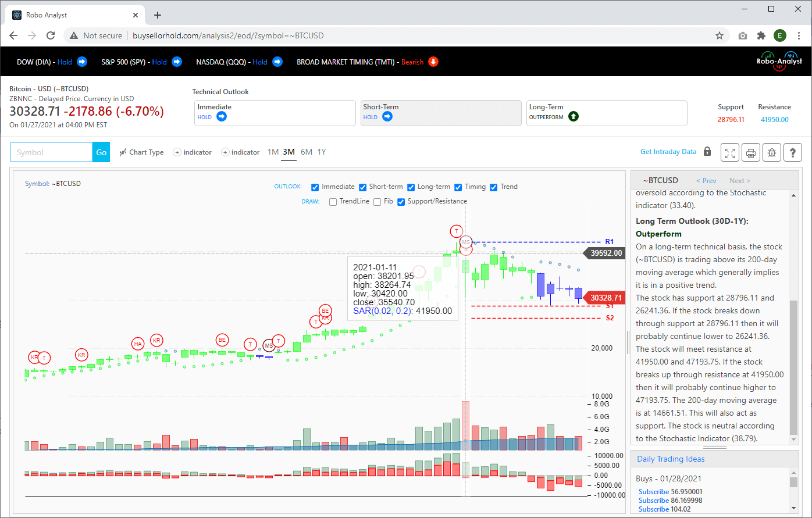This screenshot has height=518, width=812.
Task: Disable the Support/Resistance checkbox
Action: click(x=401, y=202)
